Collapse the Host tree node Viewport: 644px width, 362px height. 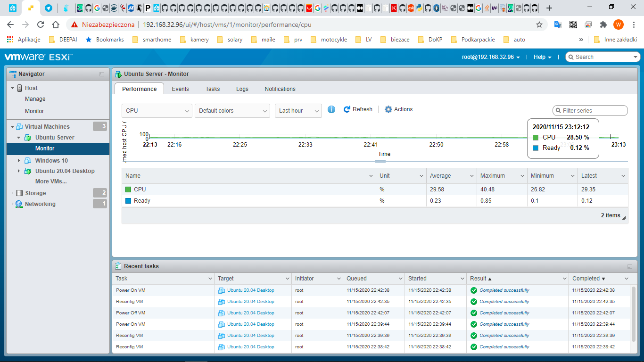(x=13, y=88)
